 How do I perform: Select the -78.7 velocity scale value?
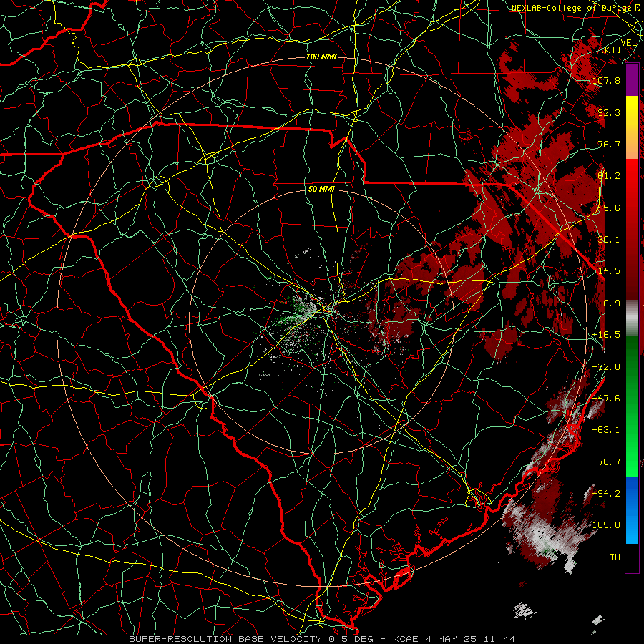click(606, 462)
